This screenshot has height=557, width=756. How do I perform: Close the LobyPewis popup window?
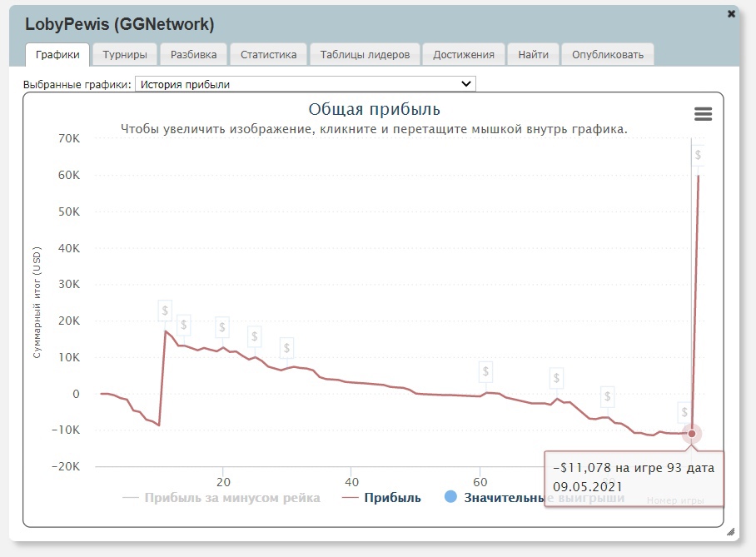coord(731,14)
